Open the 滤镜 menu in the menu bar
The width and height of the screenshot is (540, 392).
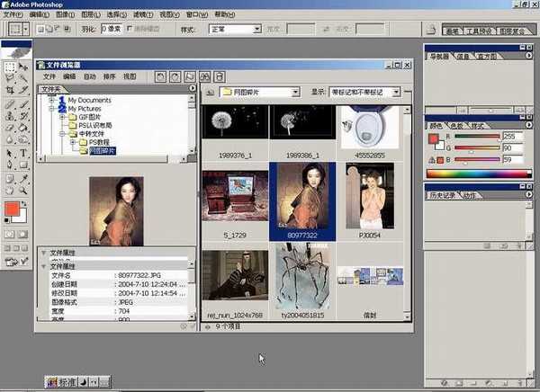142,15
